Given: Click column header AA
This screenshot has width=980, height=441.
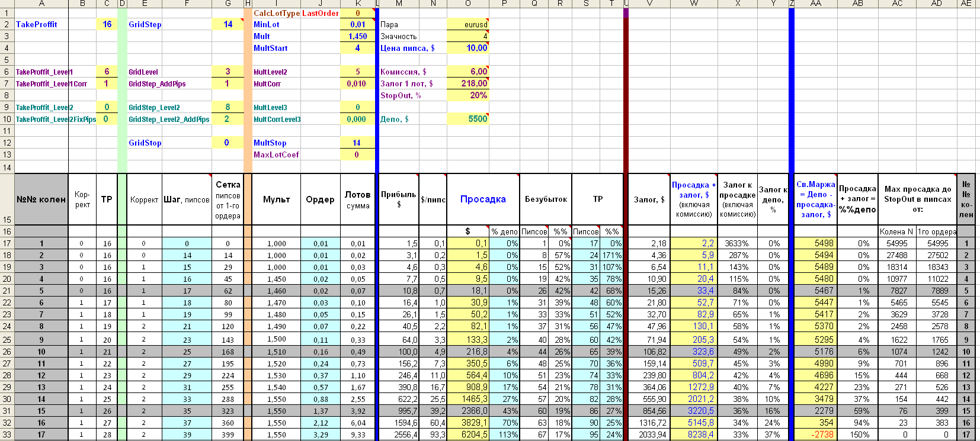Looking at the screenshot, I should click(x=816, y=4).
